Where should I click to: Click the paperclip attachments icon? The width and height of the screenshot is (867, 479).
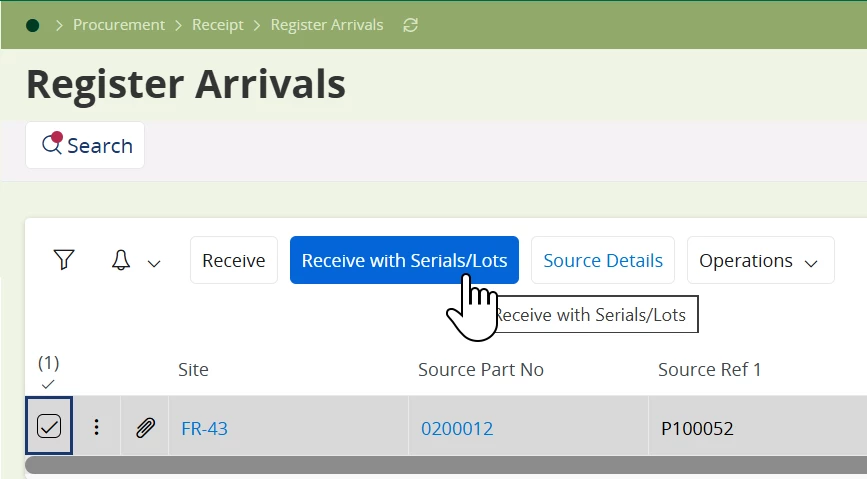click(145, 428)
